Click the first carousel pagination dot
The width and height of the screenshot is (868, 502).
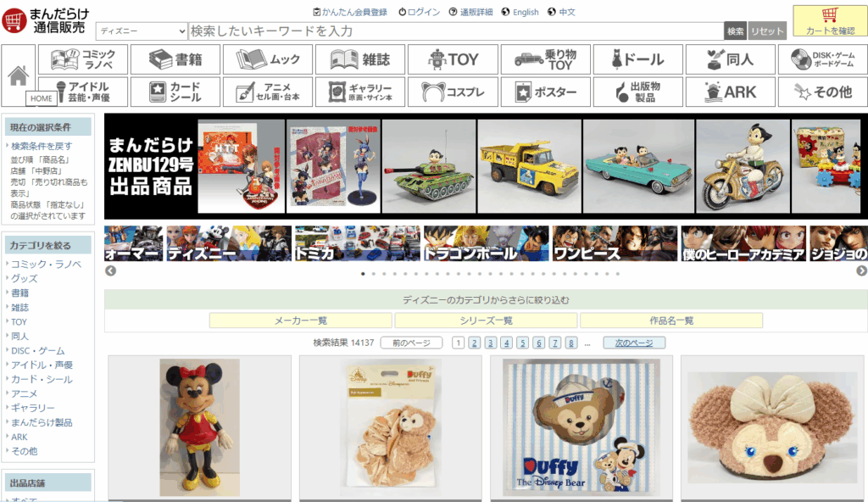[363, 274]
